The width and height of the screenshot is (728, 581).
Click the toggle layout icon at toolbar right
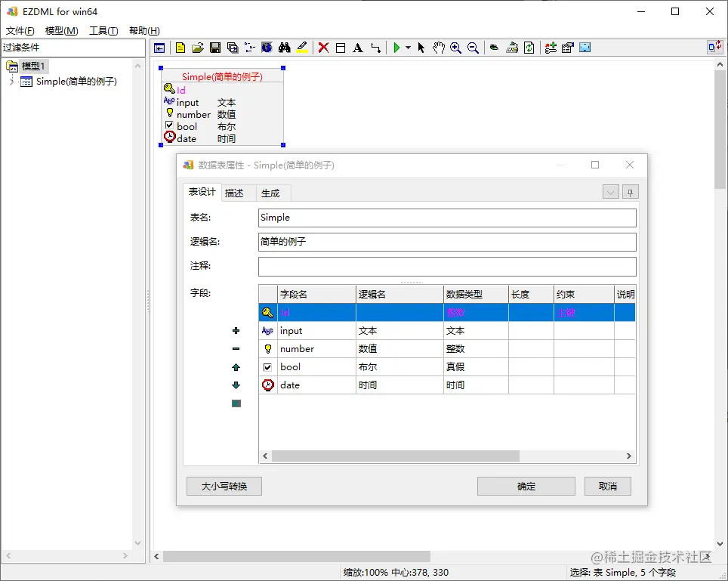(x=715, y=47)
